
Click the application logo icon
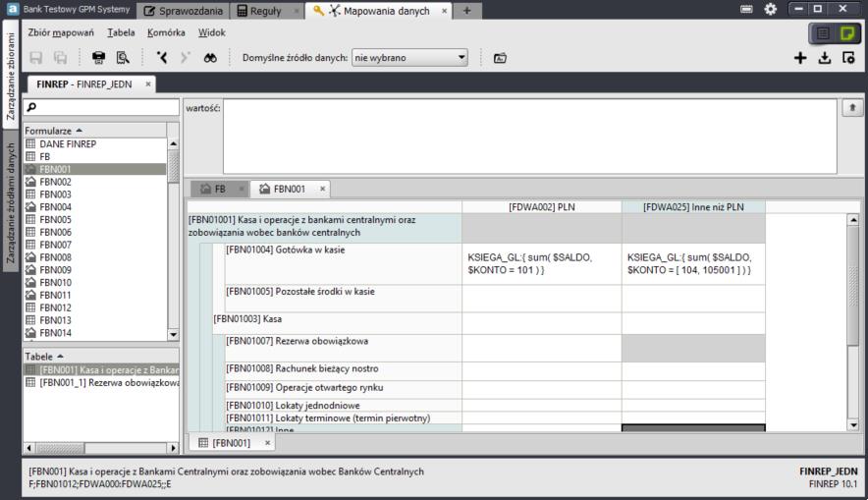12,9
